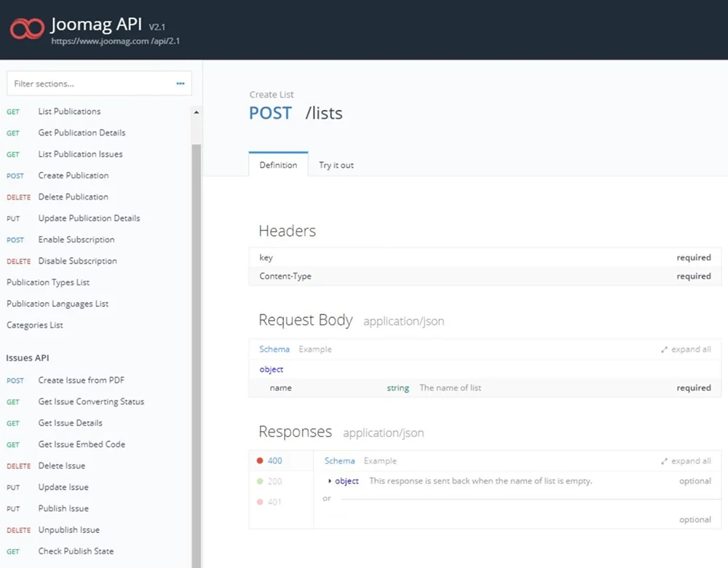This screenshot has width=728, height=568.
Task: Show the Responses Example tab
Action: tap(380, 461)
